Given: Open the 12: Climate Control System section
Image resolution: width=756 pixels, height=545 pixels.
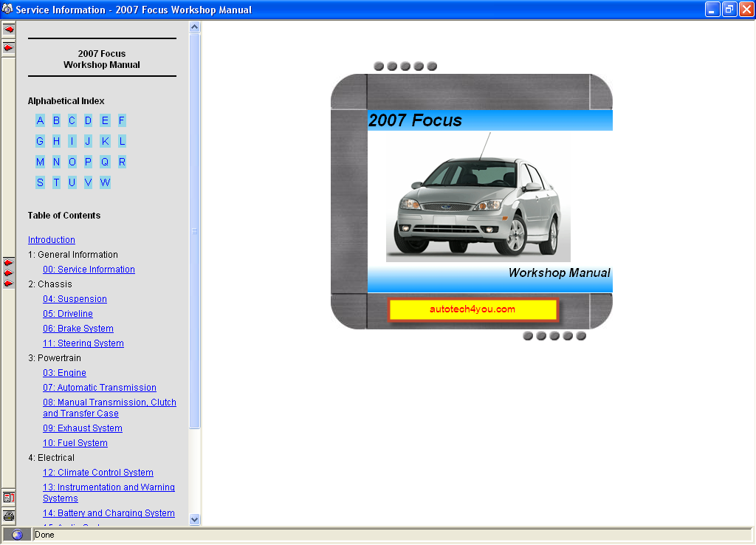Looking at the screenshot, I should 97,472.
